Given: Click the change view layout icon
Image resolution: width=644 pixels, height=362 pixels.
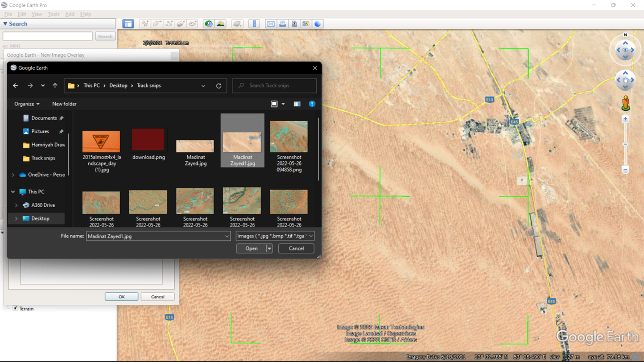Looking at the screenshot, I should coord(274,104).
